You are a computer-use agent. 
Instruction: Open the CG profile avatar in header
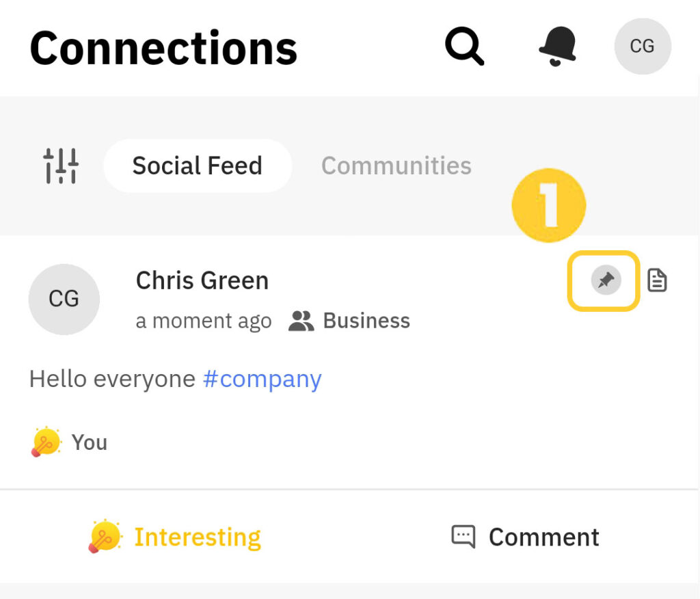(x=643, y=46)
